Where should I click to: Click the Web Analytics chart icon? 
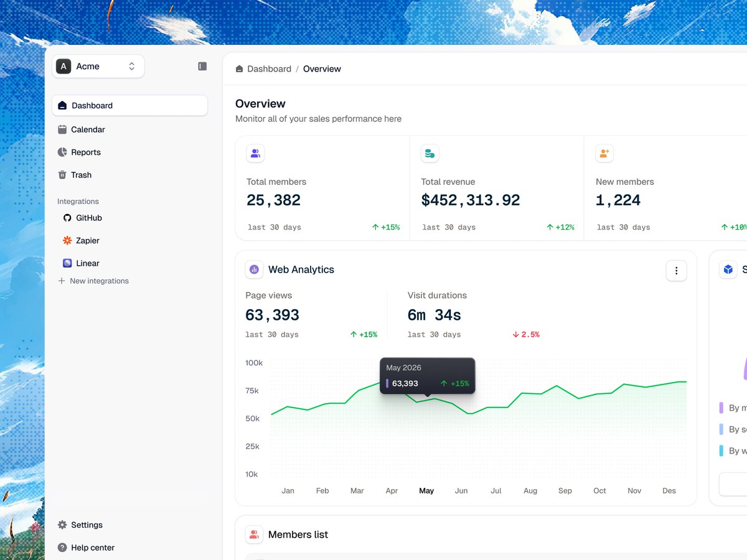(254, 269)
